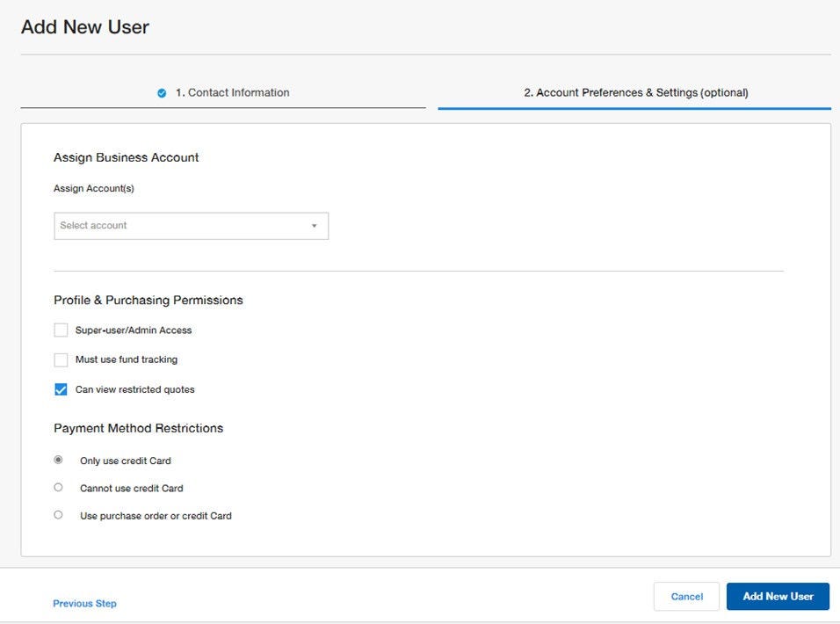Go back using the Previous Step link
840x624 pixels.
[x=83, y=603]
